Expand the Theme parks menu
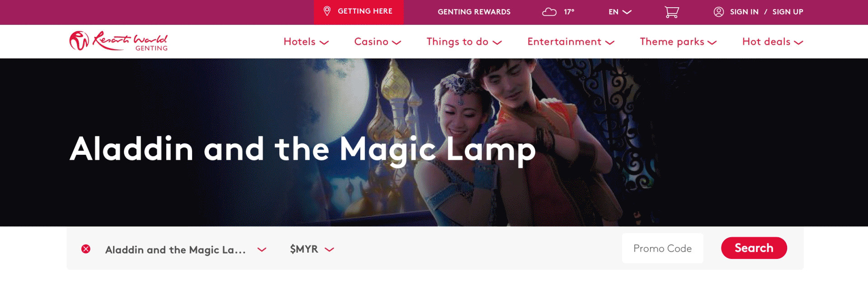 tap(678, 42)
